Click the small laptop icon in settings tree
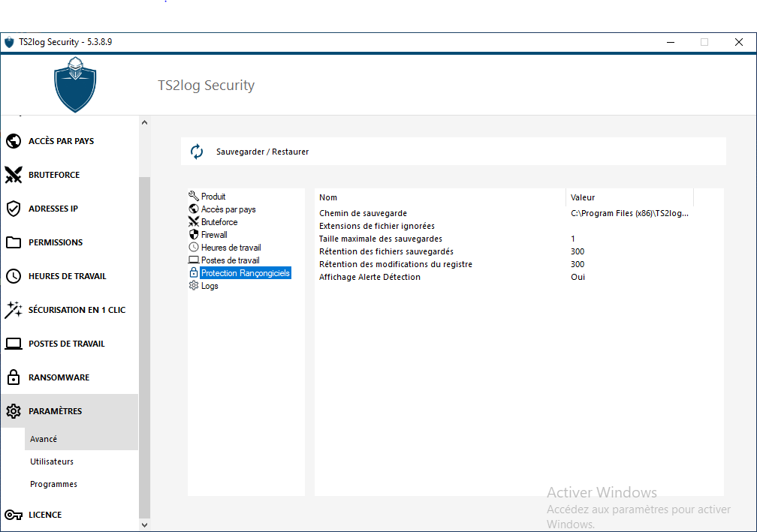 [x=194, y=260]
